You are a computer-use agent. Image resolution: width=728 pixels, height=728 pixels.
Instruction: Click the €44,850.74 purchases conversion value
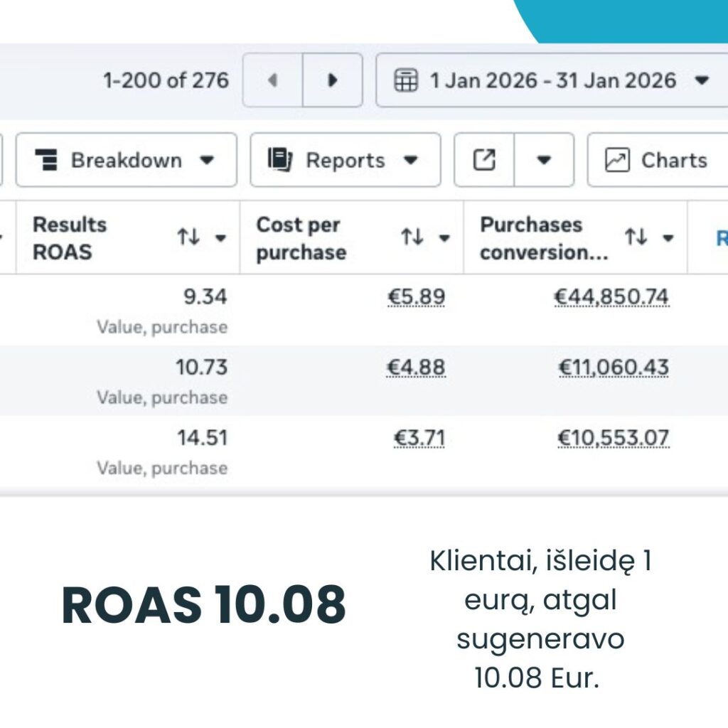point(611,297)
